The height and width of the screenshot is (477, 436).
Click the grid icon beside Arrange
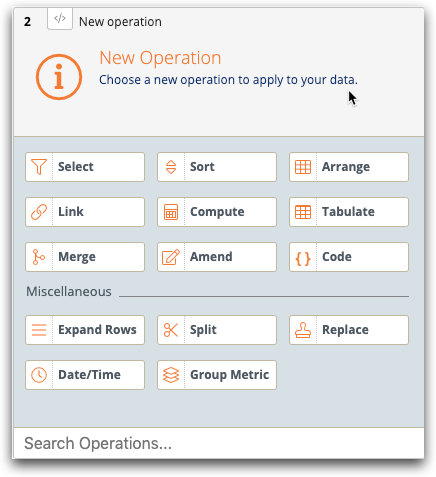pos(303,167)
